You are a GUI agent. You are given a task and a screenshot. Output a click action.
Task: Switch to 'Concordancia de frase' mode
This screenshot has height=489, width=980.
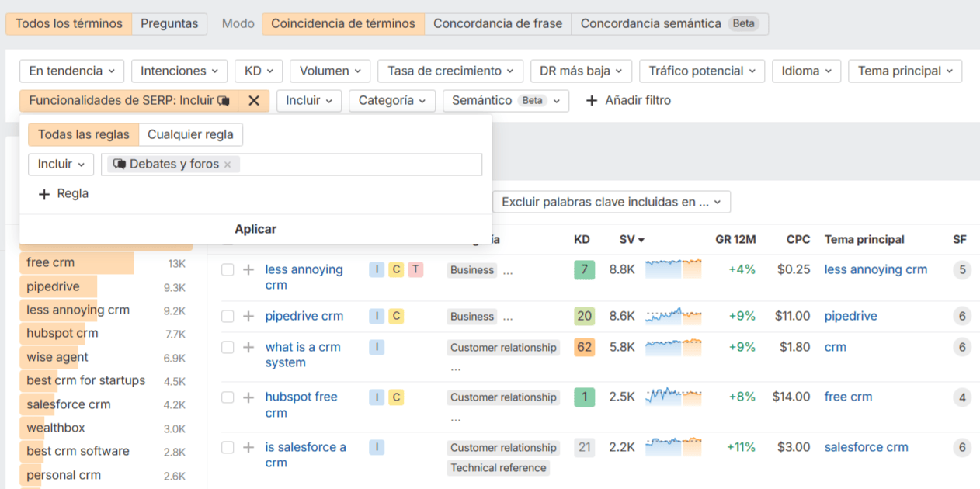(498, 24)
